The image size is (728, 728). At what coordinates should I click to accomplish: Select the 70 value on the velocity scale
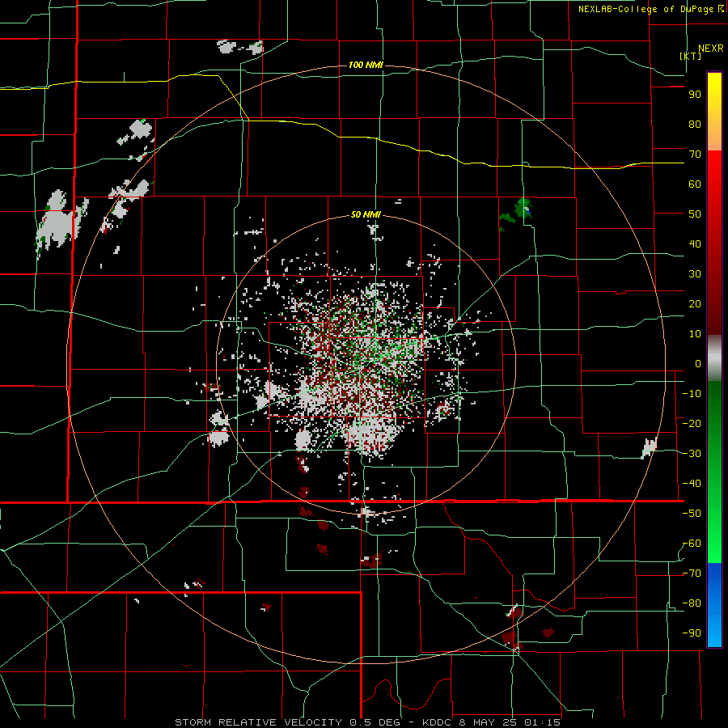pyautogui.click(x=695, y=154)
